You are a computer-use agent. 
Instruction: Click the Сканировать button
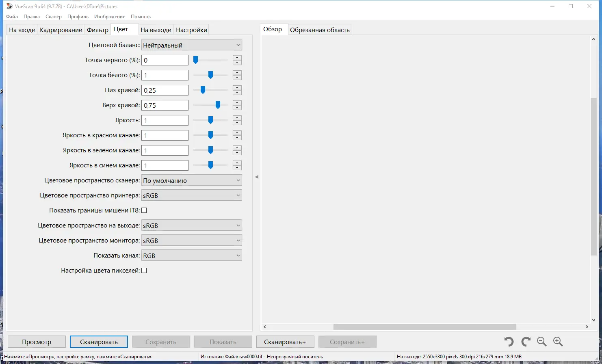[99, 342]
